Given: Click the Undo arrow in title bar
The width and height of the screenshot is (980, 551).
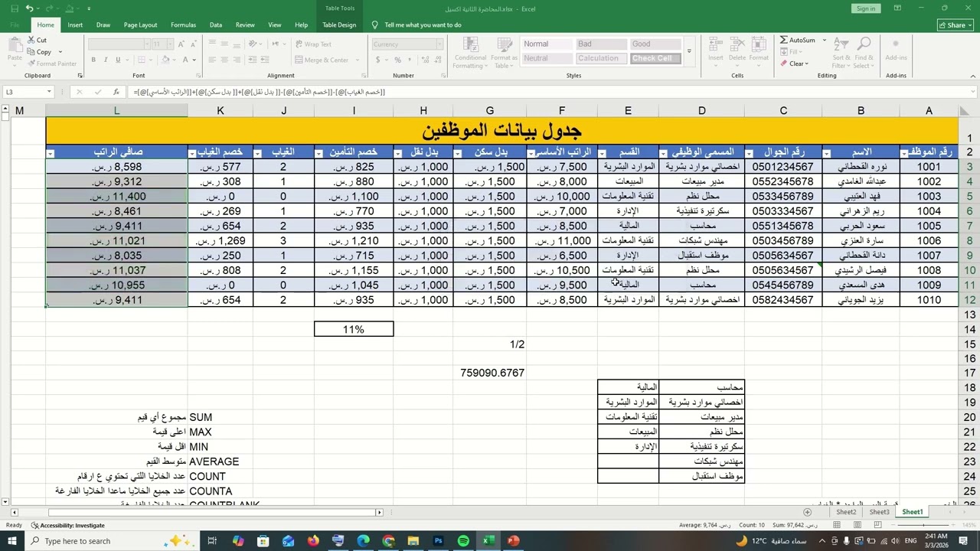Looking at the screenshot, I should click(29, 8).
